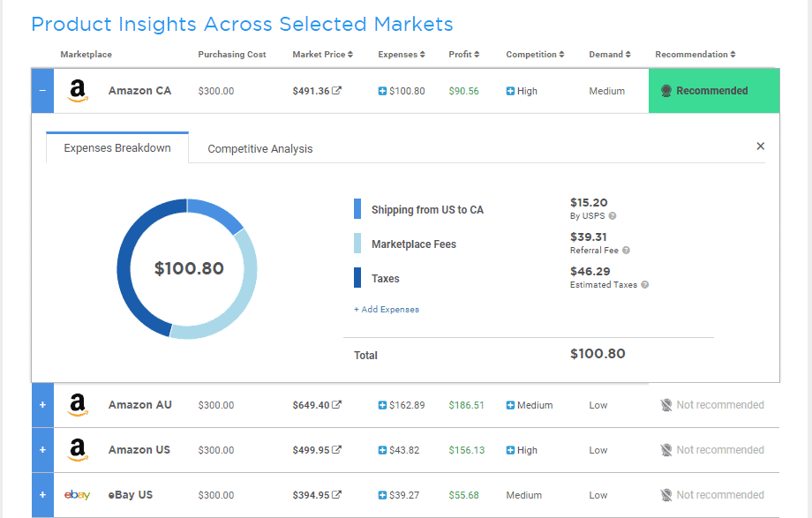The width and height of the screenshot is (812, 518).
Task: Expand Amazon US expenses plus icon
Action: [382, 450]
